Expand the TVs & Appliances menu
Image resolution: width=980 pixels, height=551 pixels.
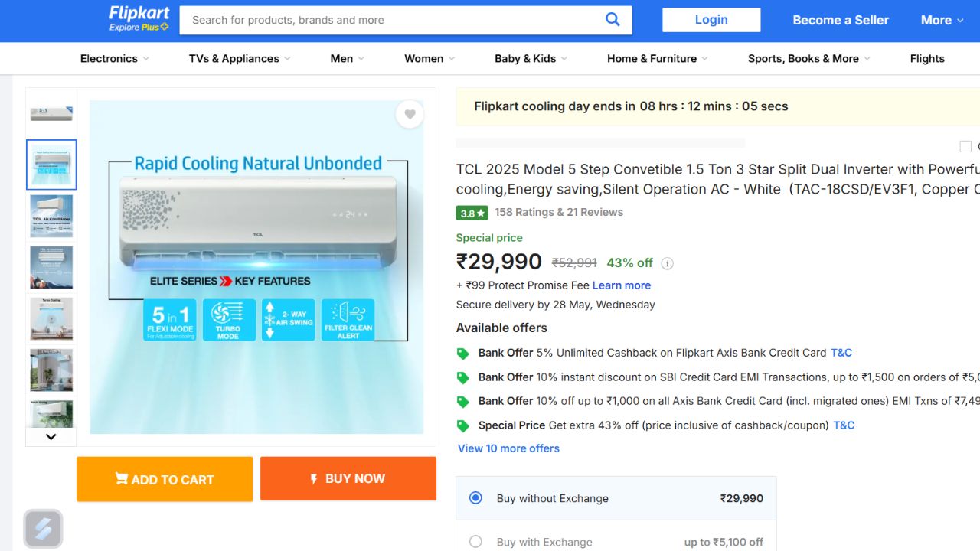click(x=240, y=58)
